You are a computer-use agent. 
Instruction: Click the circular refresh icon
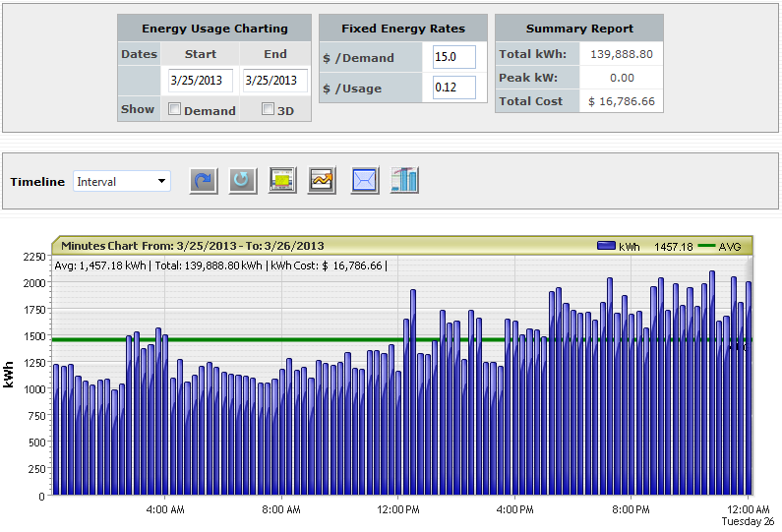(x=243, y=180)
